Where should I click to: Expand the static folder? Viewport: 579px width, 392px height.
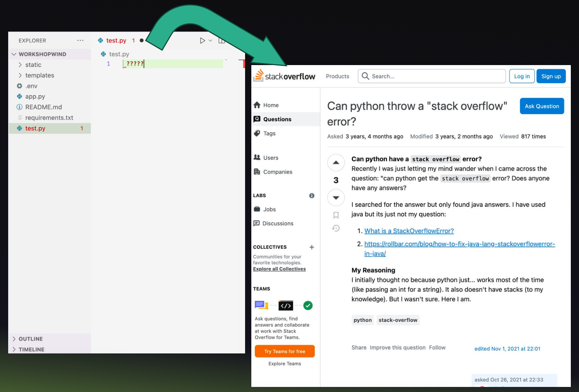pyautogui.click(x=49, y=65)
